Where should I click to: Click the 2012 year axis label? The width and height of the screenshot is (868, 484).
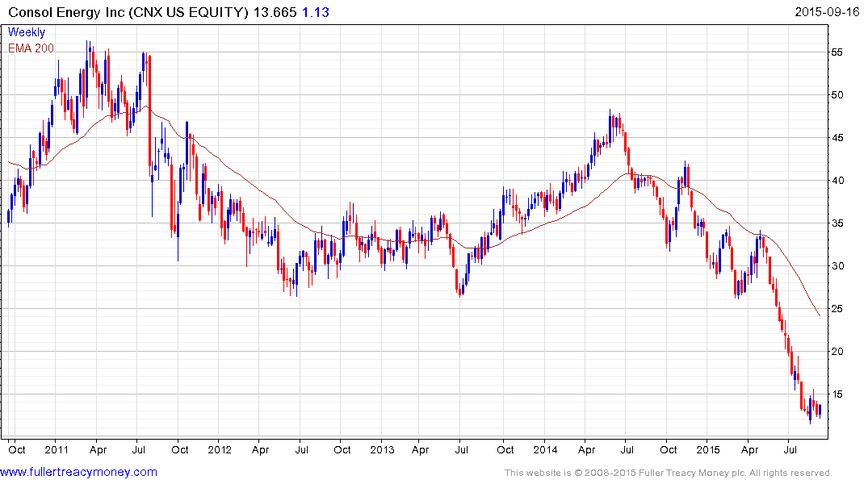tap(219, 449)
